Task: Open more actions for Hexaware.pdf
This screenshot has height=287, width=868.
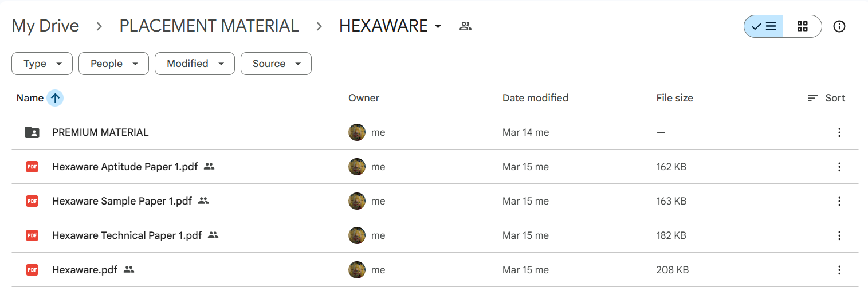Action: coord(839,270)
